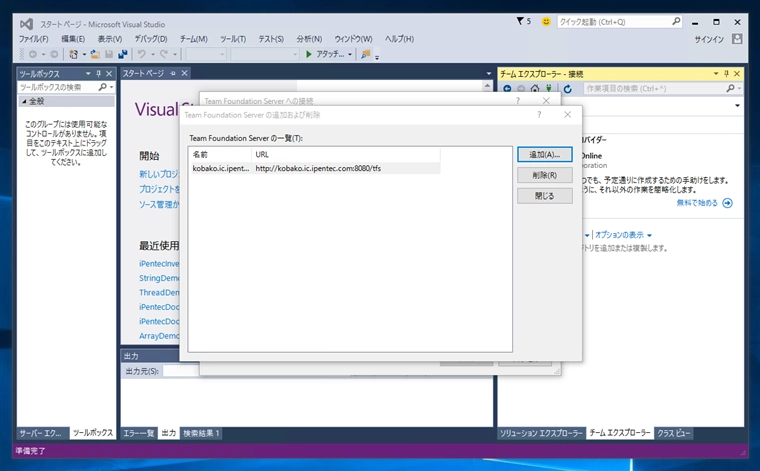Click the 無料で始める arrow circle icon

pos(727,203)
